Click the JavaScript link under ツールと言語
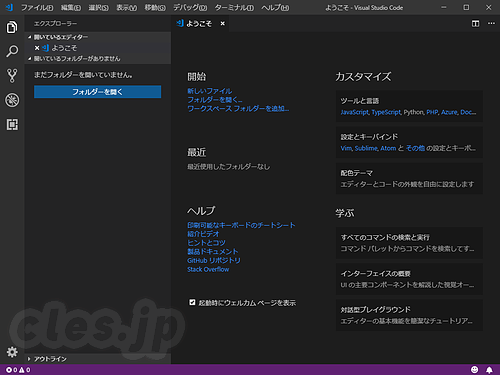 (355, 112)
